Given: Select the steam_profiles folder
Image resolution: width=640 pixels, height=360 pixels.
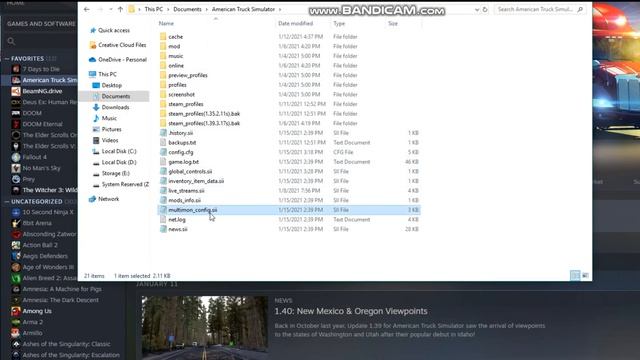Looking at the screenshot, I should pyautogui.click(x=186, y=104).
